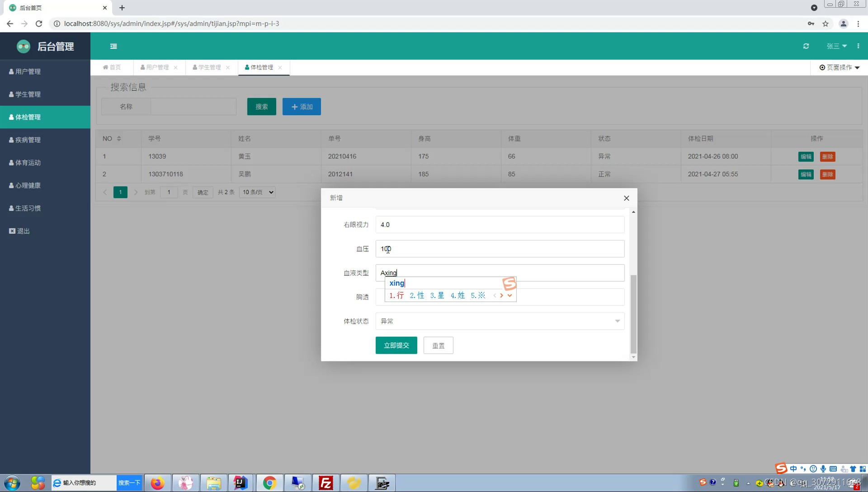Image resolution: width=868 pixels, height=492 pixels.
Task: Click 编辑 for the 黄玉 row
Action: point(806,156)
